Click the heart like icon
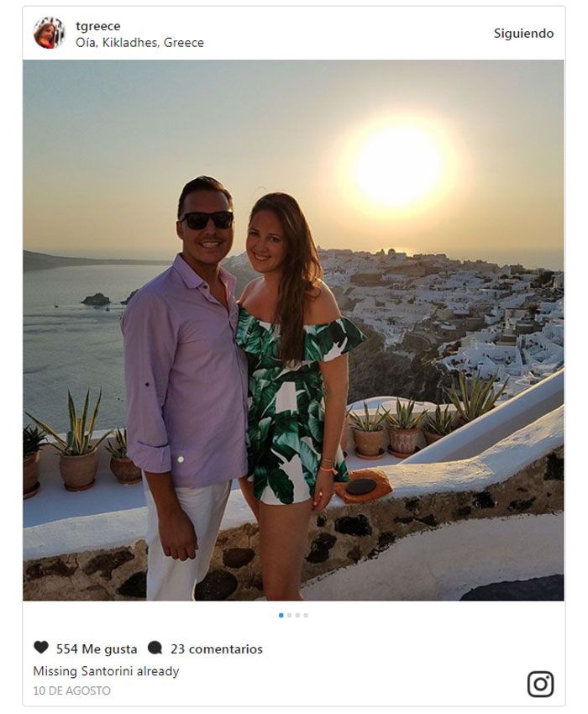Screen dimensions: 588x714 41,647
